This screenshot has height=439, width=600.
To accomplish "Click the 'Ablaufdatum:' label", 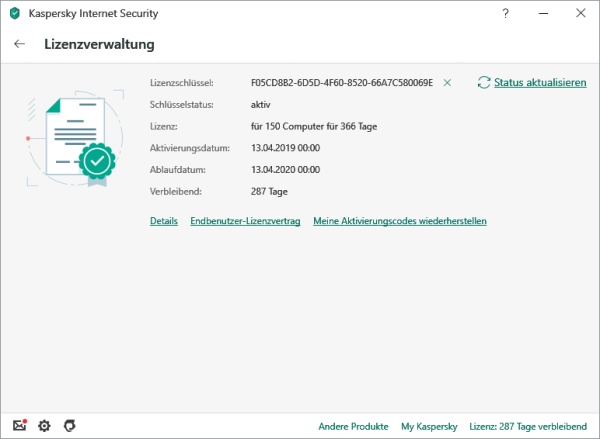I will pos(178,170).
